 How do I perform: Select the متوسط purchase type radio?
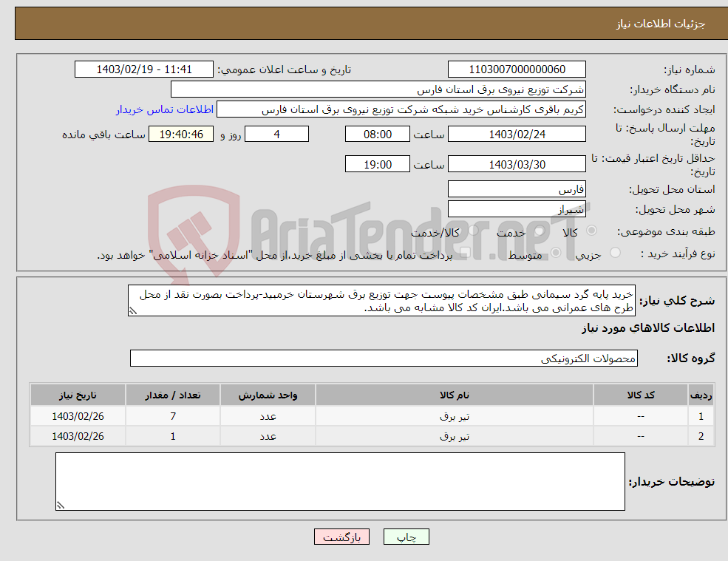pyautogui.click(x=556, y=253)
